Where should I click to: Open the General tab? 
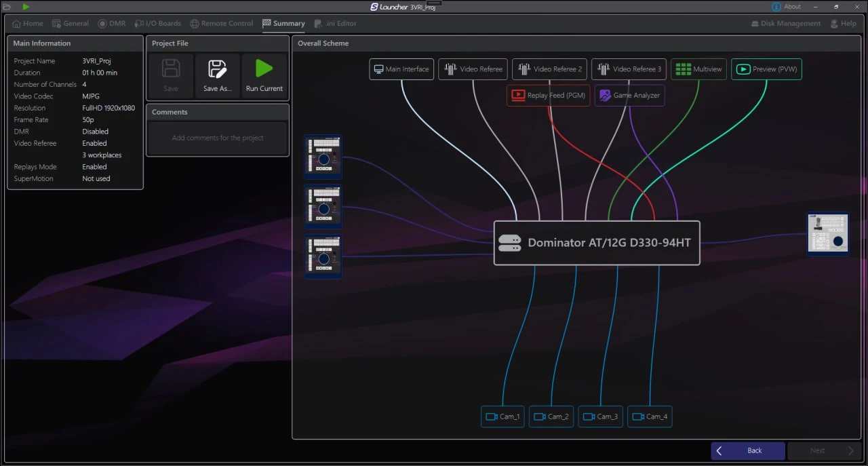71,23
